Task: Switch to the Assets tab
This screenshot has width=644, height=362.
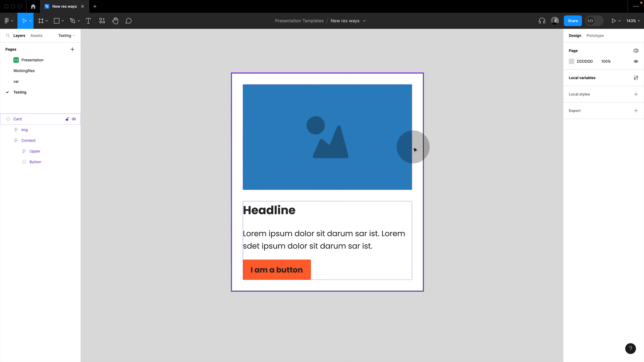Action: click(x=36, y=36)
